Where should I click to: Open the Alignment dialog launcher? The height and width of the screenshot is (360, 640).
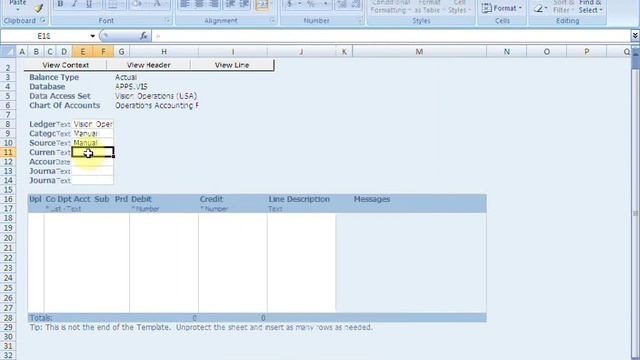click(x=272, y=20)
